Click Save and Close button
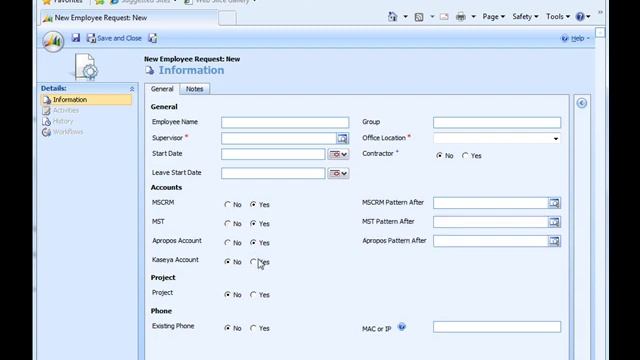The height and width of the screenshot is (360, 640). [114, 38]
